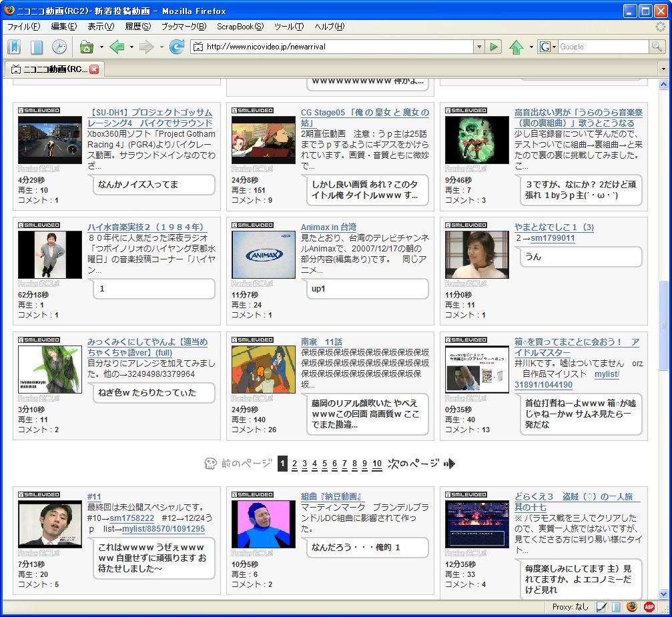Image resolution: width=672 pixels, height=617 pixels.
Task: Click the throbber activity icon in the menu bar
Action: click(661, 27)
